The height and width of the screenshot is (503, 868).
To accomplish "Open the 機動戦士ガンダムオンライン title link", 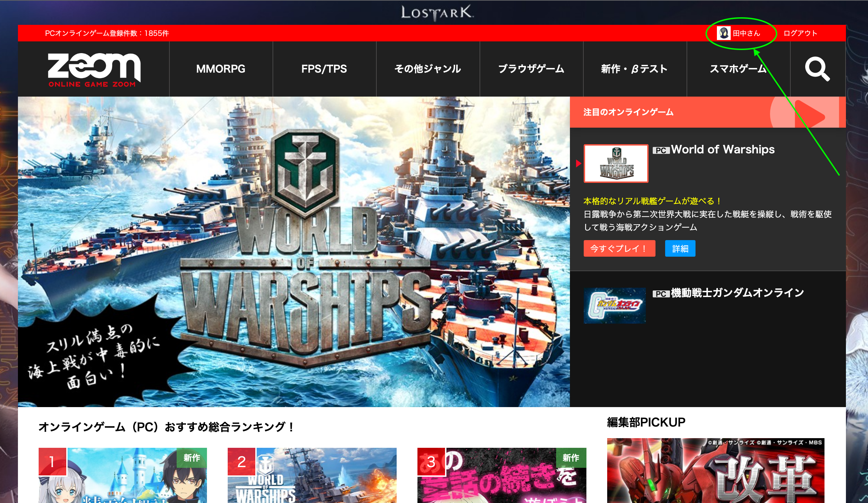I will (x=737, y=293).
